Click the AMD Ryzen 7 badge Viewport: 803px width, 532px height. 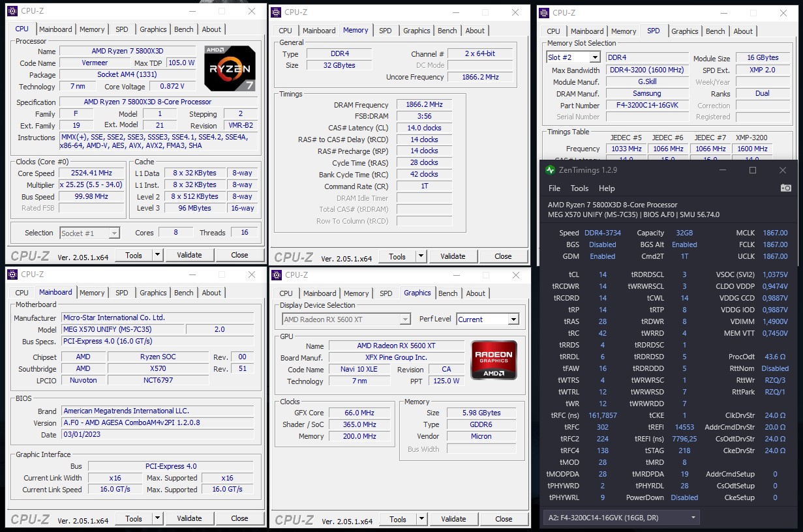coord(230,68)
